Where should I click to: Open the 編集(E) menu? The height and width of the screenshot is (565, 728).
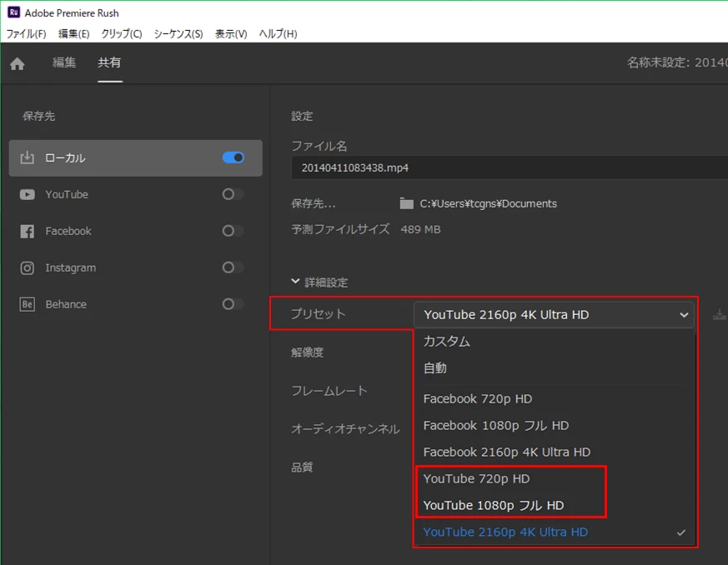click(x=74, y=34)
